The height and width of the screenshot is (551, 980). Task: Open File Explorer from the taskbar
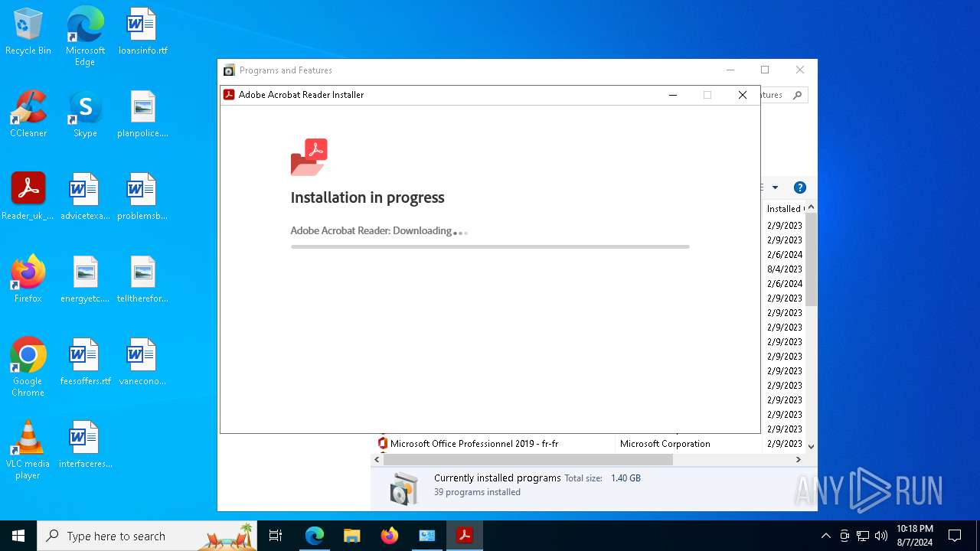pos(351,536)
